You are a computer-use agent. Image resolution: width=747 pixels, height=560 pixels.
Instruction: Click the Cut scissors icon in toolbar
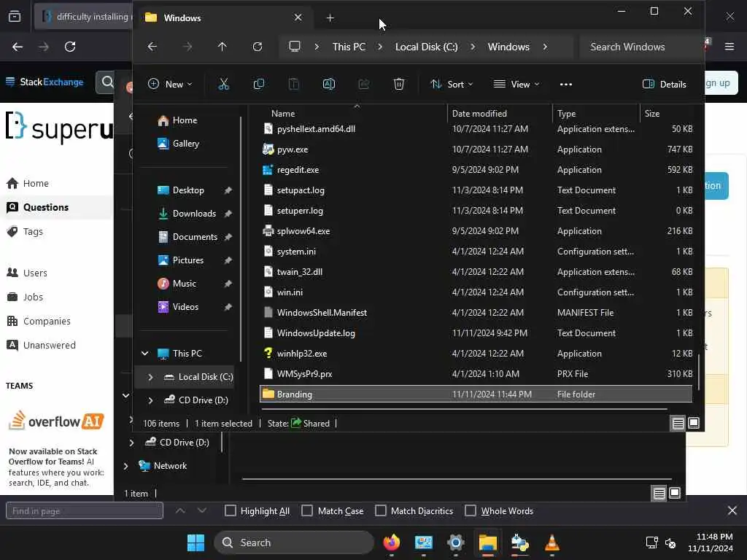pos(223,85)
